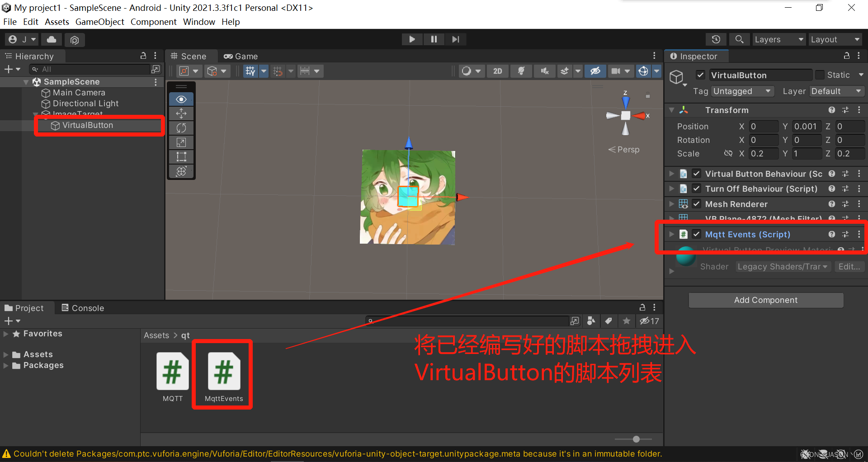Collapse the Transform component in the Inspector

click(671, 110)
